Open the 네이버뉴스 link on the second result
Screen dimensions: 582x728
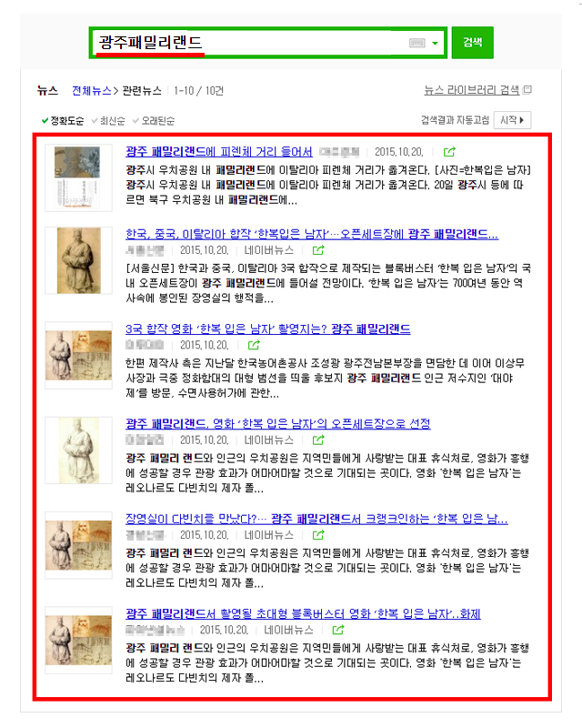(269, 250)
